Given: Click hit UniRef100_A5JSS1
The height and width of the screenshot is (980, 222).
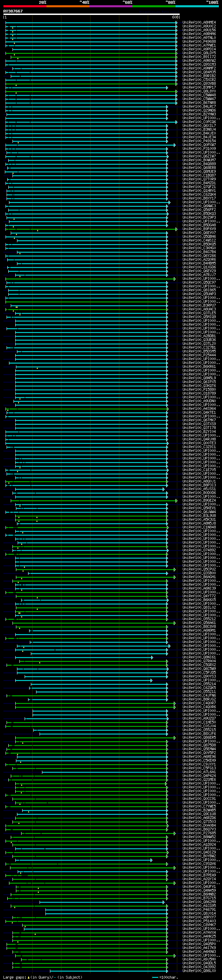Looking at the screenshot, I should pos(199,489).
